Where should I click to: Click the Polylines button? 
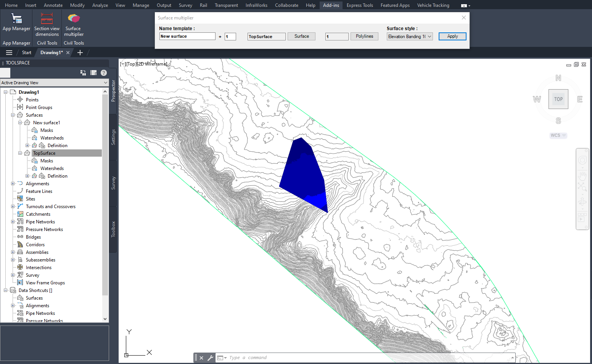(x=364, y=37)
